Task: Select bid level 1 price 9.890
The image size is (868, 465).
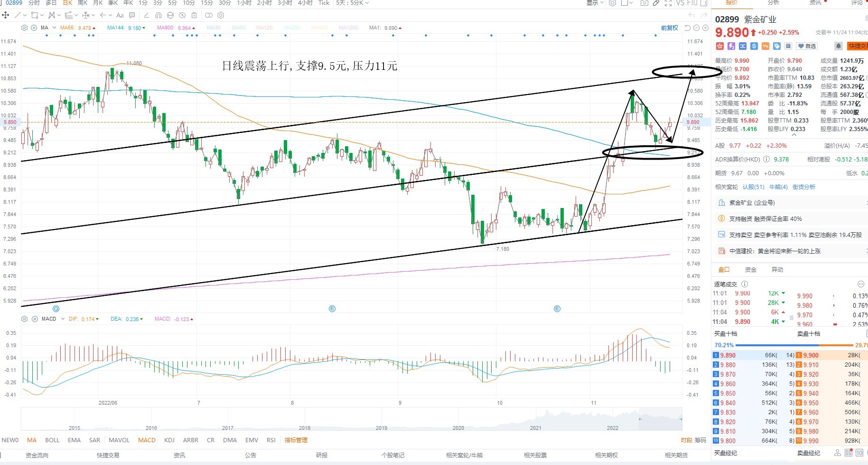Action: pos(728,355)
